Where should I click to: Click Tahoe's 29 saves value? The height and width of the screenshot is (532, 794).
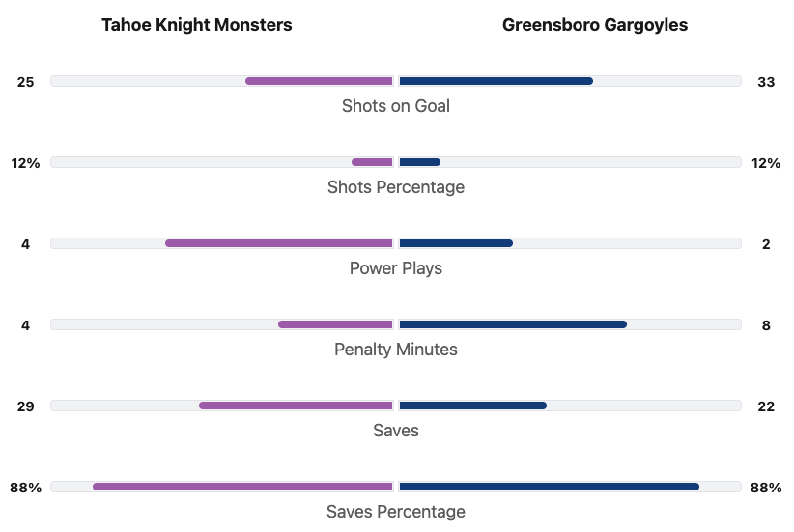pos(26,406)
